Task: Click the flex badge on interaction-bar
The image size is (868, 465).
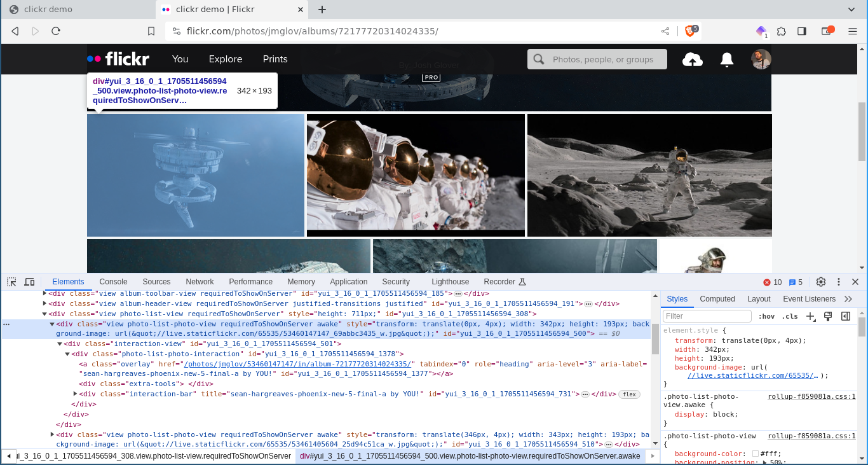Action: (x=629, y=394)
